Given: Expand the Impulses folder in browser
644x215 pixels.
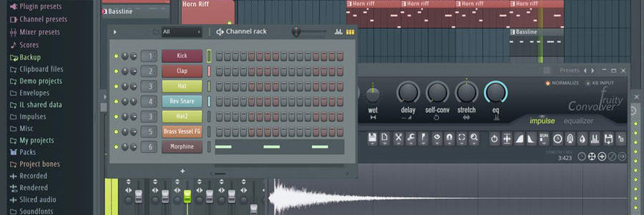Looking at the screenshot, I should 28,117.
